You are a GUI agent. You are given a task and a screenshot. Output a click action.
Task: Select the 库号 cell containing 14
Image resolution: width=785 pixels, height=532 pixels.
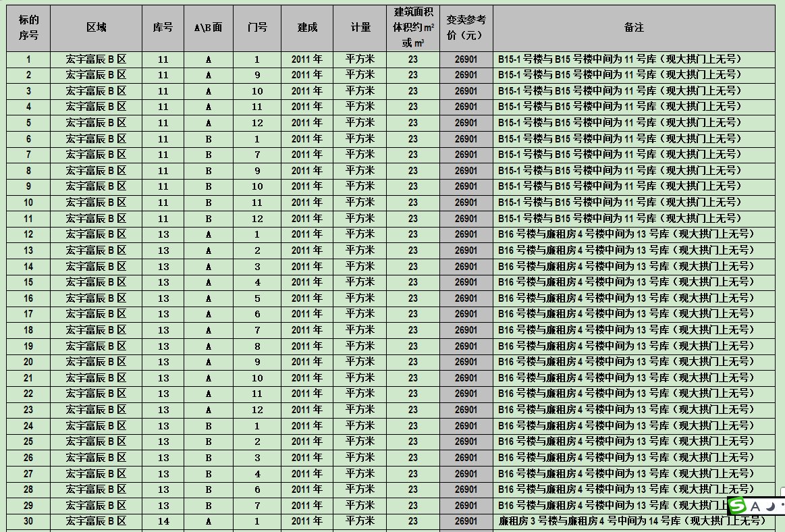162,521
